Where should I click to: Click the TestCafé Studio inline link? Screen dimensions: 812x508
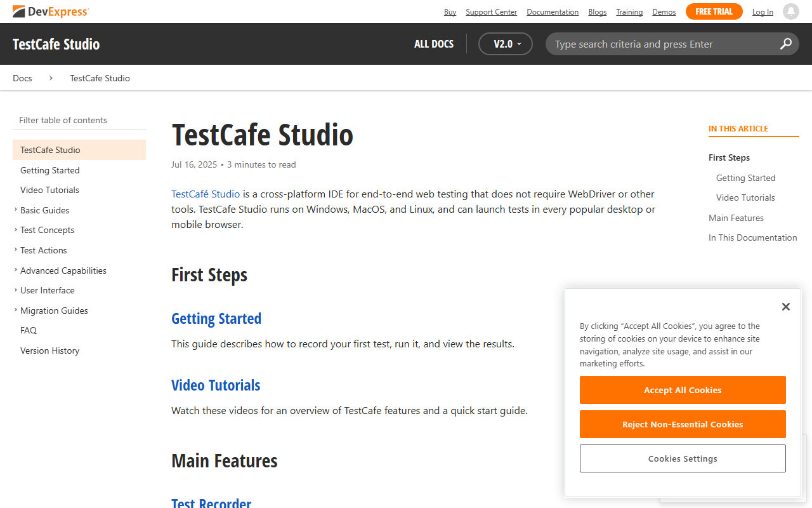tap(206, 194)
